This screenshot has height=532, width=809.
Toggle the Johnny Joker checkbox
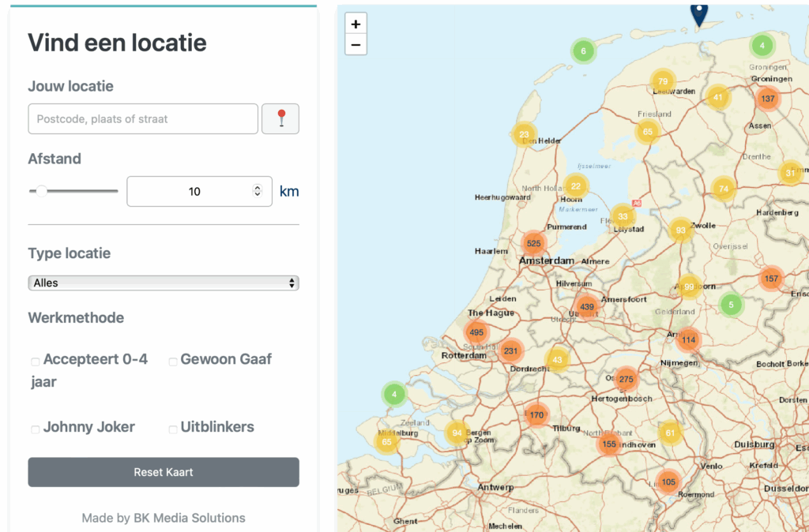35,429
